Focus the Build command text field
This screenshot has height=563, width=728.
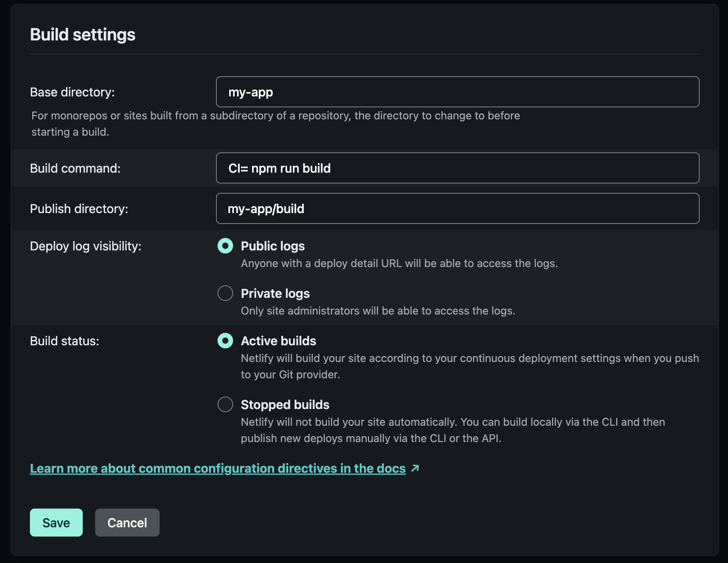coord(458,168)
